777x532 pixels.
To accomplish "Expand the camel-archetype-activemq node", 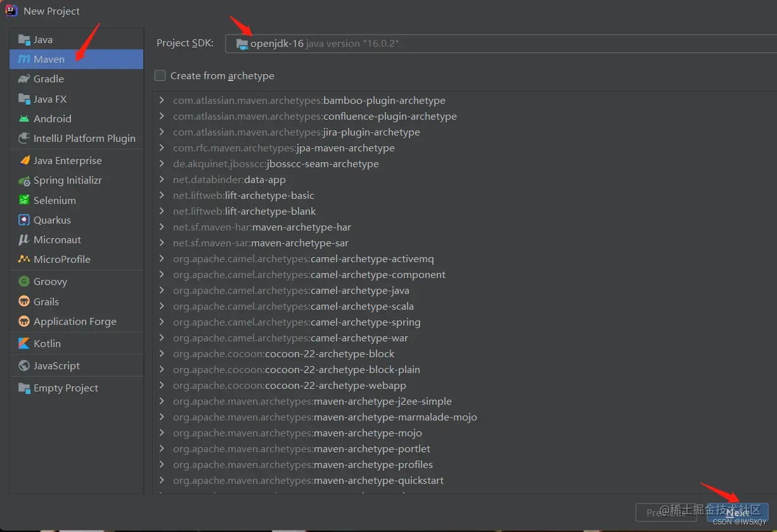I will (x=162, y=258).
